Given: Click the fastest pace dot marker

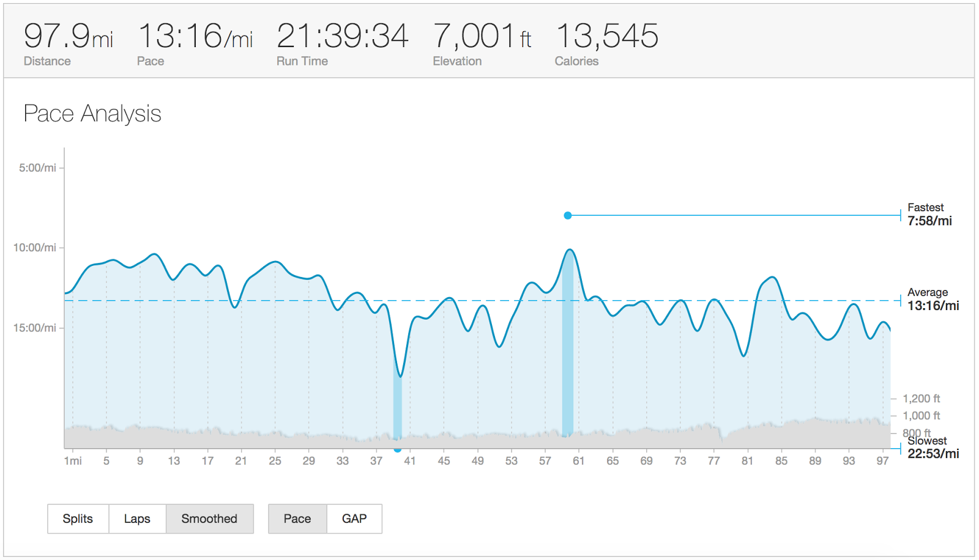Looking at the screenshot, I should [568, 215].
